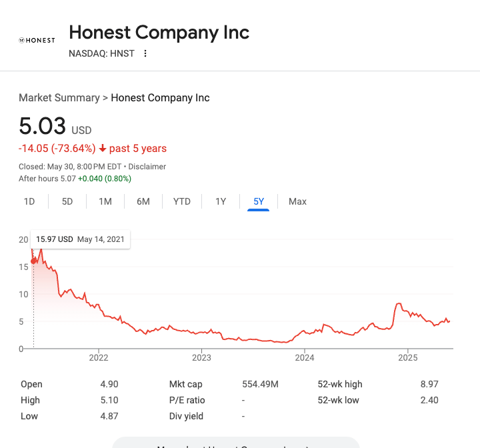Open the three-dot menu beside NASDAQ: HNST

[x=145, y=53]
